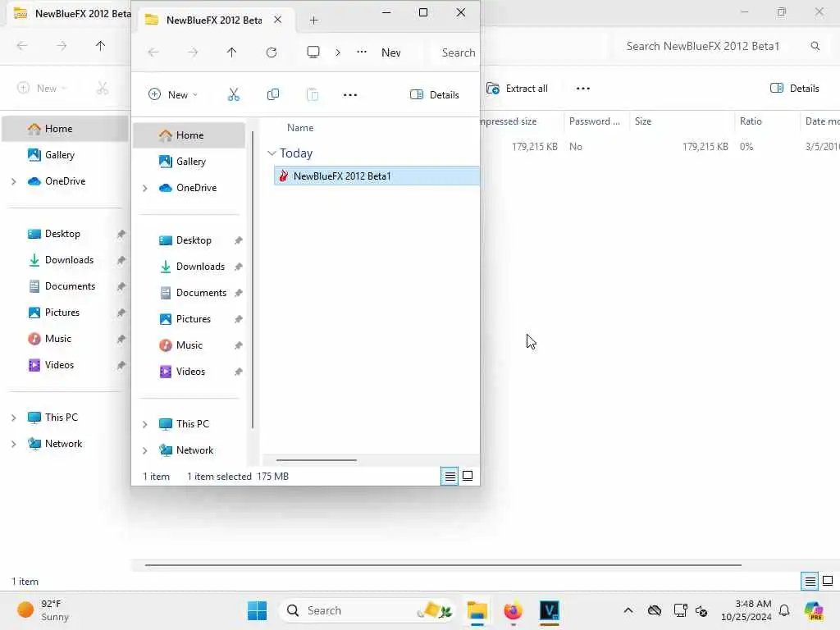The image size is (840, 630).
Task: Open Desktop in front window sidebar
Action: click(189, 240)
